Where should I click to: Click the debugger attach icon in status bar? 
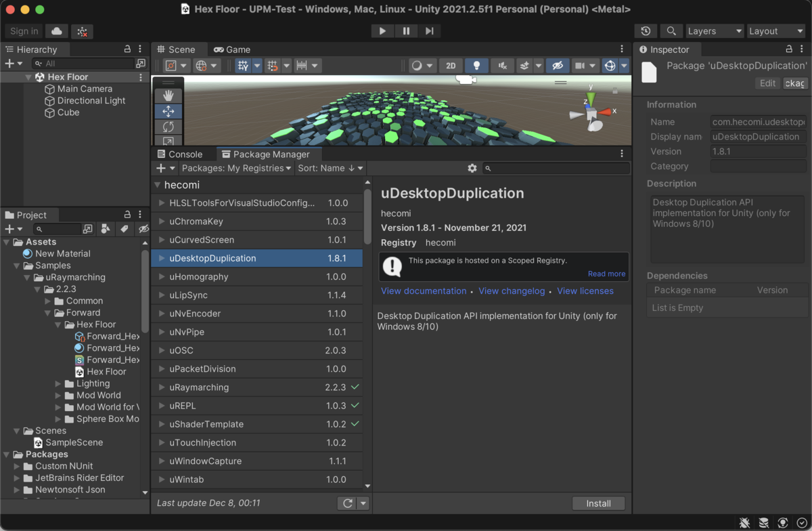[x=744, y=522]
